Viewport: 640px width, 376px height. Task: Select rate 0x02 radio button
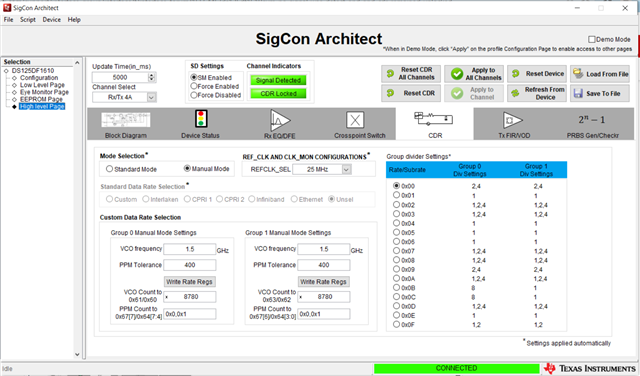[x=396, y=205]
